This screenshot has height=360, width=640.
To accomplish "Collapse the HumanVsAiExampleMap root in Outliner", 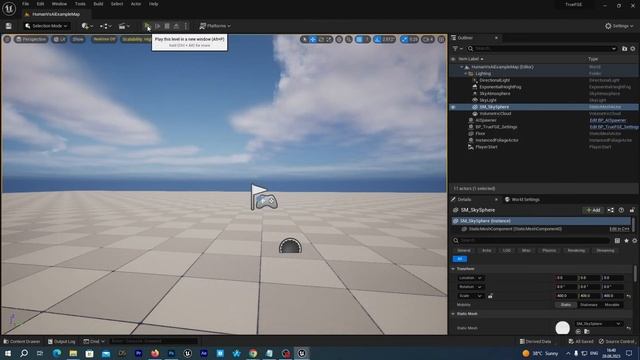I will pyautogui.click(x=462, y=67).
